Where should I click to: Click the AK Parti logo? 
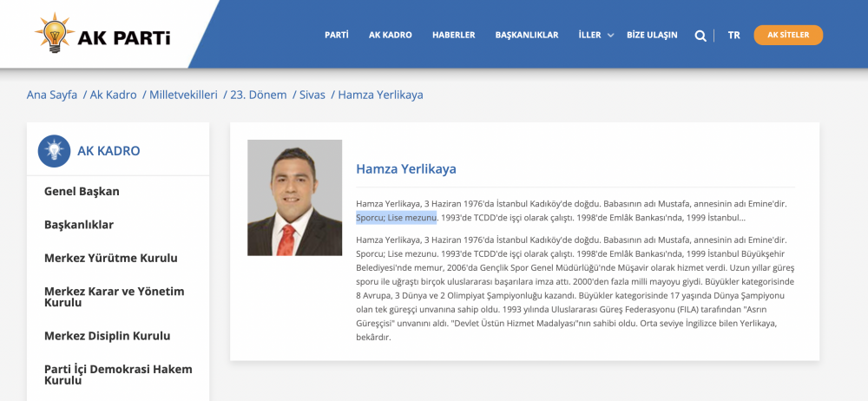102,35
